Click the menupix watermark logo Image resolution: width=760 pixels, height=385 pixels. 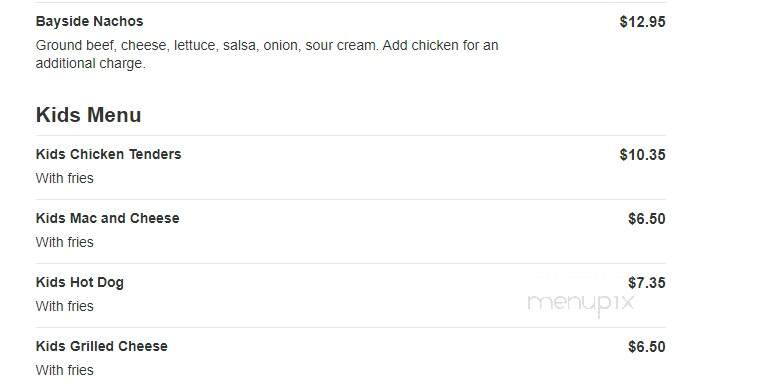tap(581, 304)
